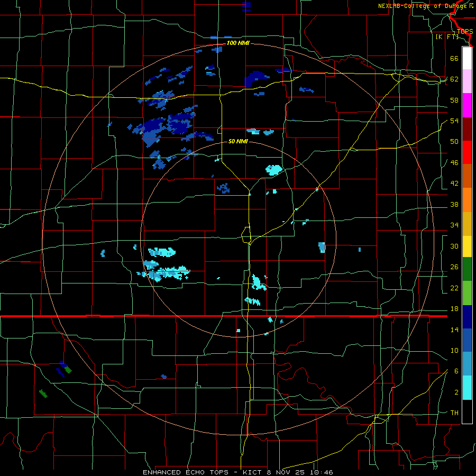Click the legend value '10'
Image resolution: width=476 pixels, height=476 pixels.
coord(454,351)
